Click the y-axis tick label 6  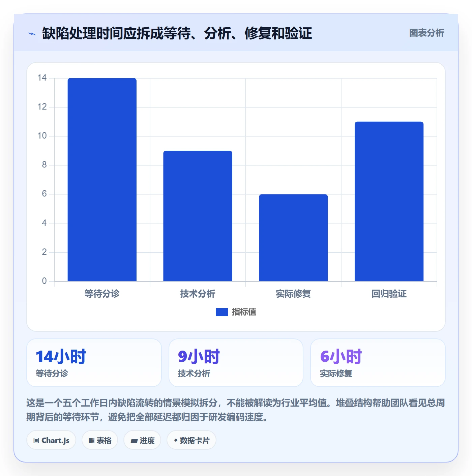pos(44,194)
